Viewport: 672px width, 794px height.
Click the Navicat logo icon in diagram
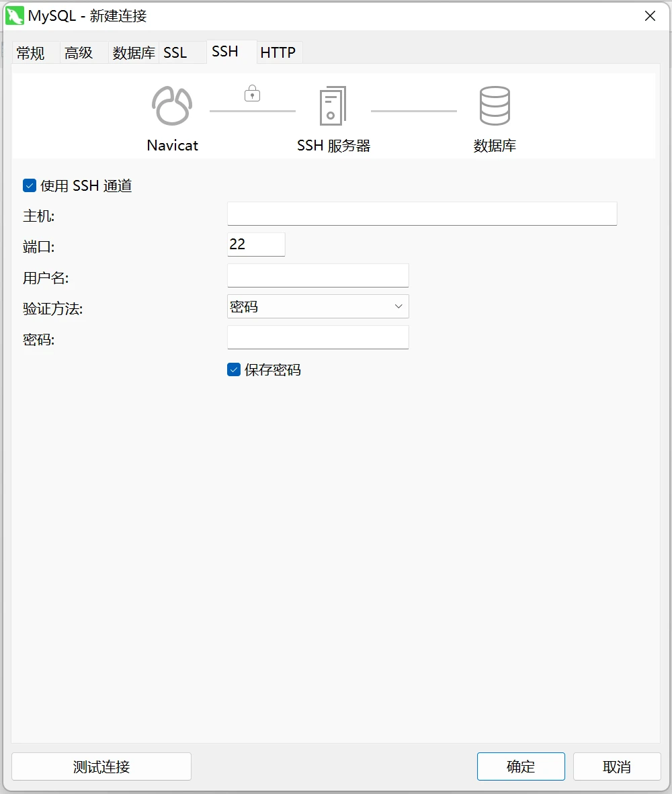(172, 106)
